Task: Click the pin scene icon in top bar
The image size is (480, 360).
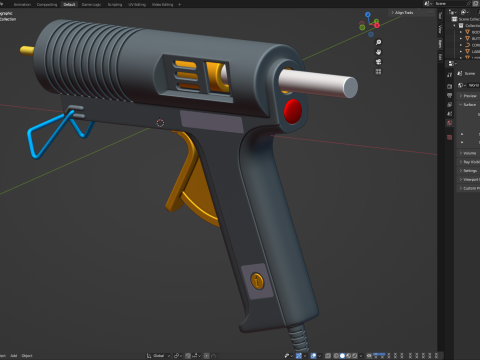Action: pyautogui.click(x=468, y=4)
